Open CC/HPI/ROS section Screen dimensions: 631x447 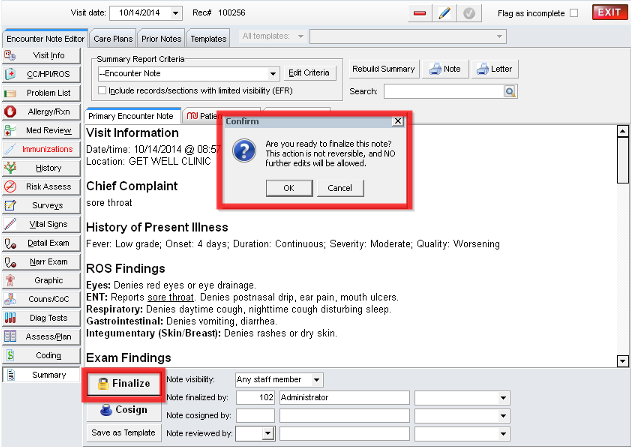[x=41, y=74]
